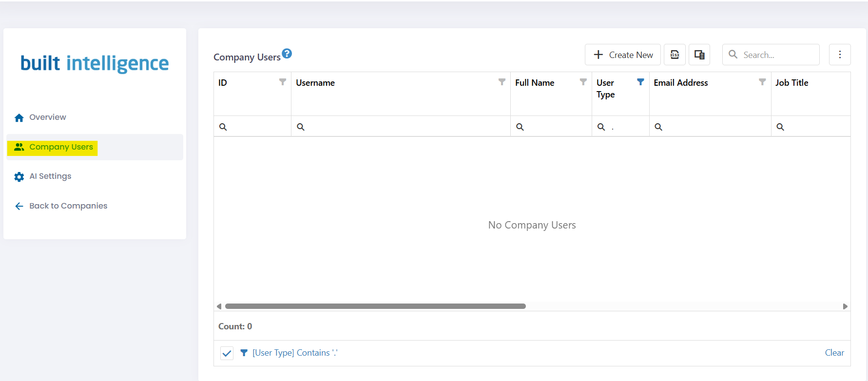Click the Create New button
Screen dimensions: 868x381
tap(623, 55)
